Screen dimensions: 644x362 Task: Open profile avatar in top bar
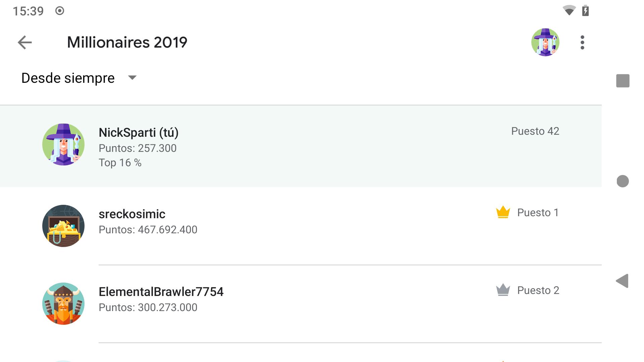[545, 42]
